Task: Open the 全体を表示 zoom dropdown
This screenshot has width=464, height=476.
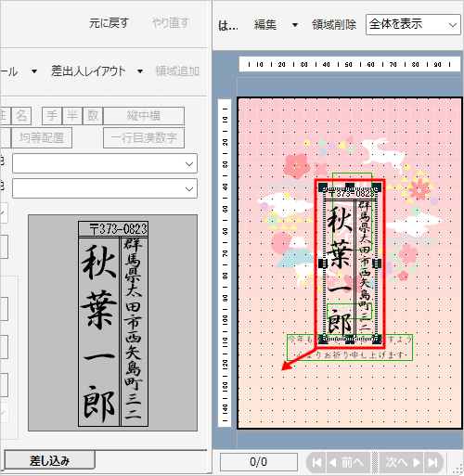Action: point(413,24)
